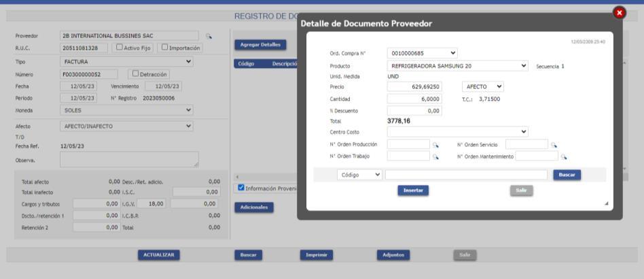This screenshot has width=644, height=279.
Task: Click the search text box beside Código
Action: click(x=466, y=175)
